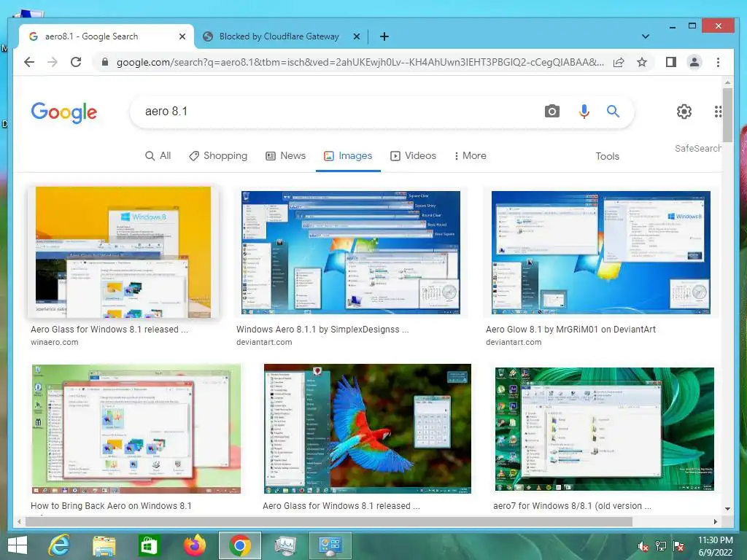Viewport: 747px width, 560px height.
Task: Click the vertical scrollbar thumb
Action: click(x=727, y=115)
